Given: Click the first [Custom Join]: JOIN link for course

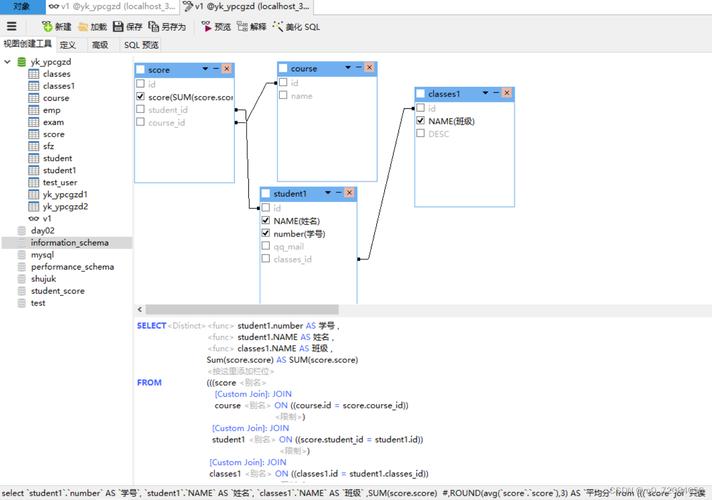Looking at the screenshot, I should pos(253,394).
